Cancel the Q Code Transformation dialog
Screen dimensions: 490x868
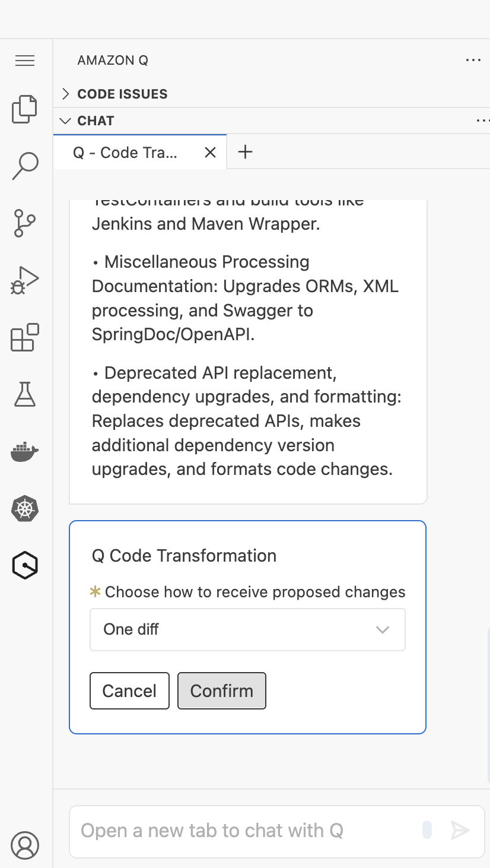[129, 690]
